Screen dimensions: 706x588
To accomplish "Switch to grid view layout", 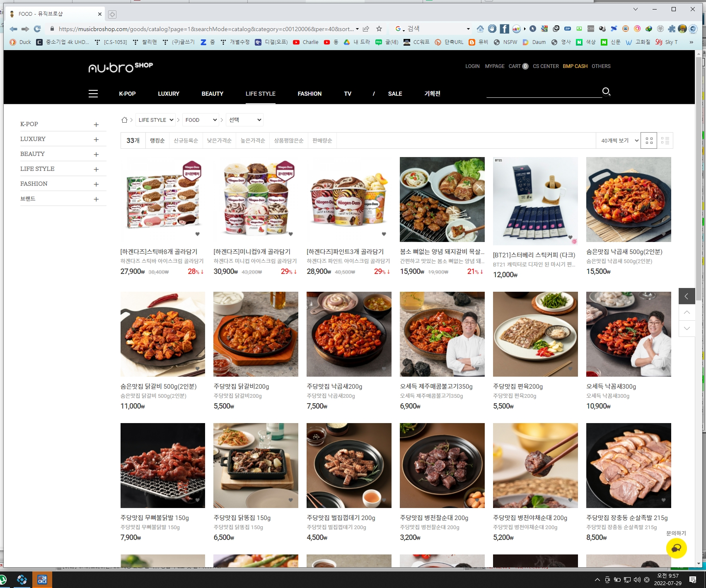I will tap(649, 140).
